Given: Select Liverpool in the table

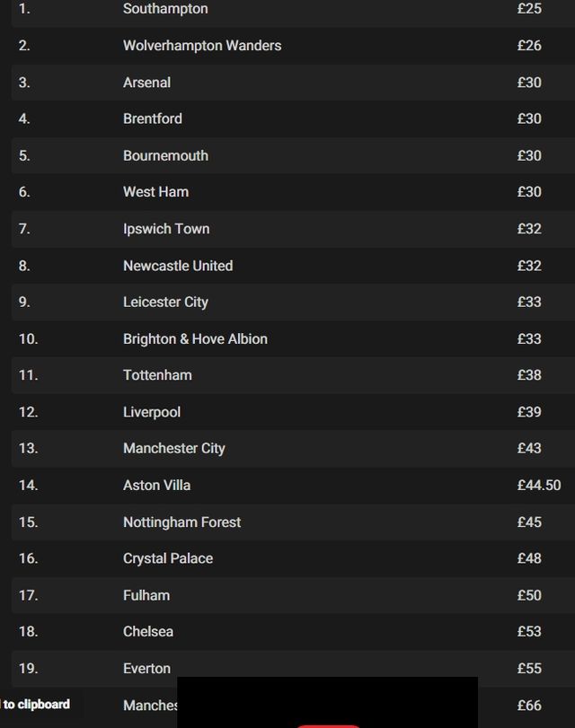Looking at the screenshot, I should click(152, 412).
